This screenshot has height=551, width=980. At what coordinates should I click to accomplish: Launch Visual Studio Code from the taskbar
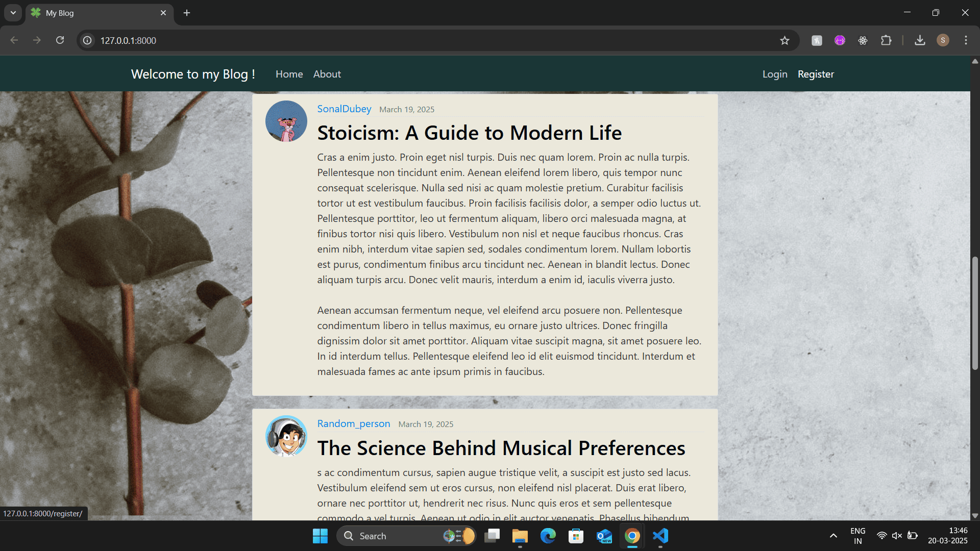tap(660, 536)
